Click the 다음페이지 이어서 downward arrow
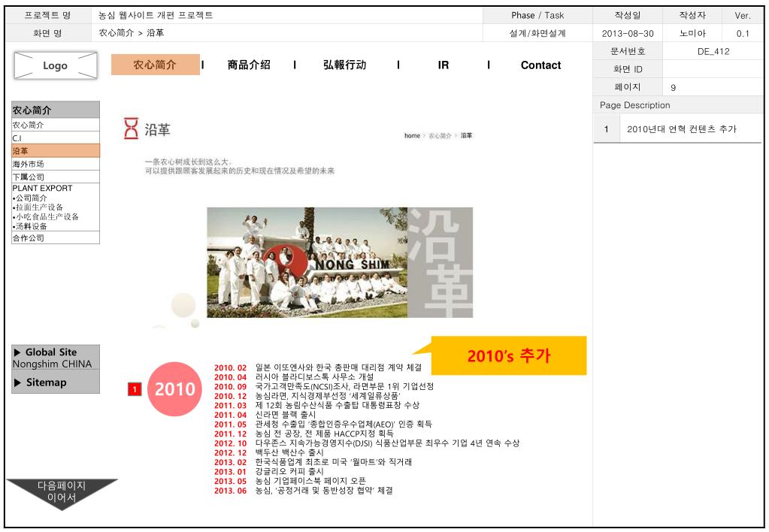769x532 pixels. [62, 494]
